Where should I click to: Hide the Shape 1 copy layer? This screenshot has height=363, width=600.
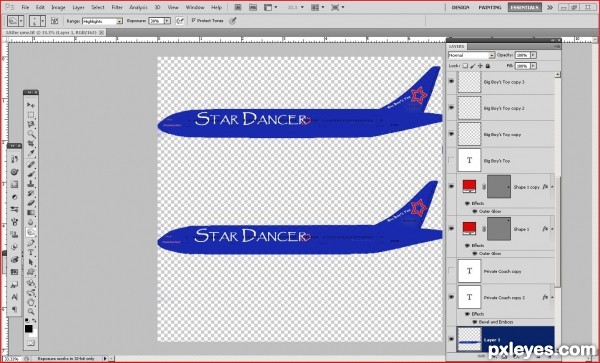click(452, 186)
